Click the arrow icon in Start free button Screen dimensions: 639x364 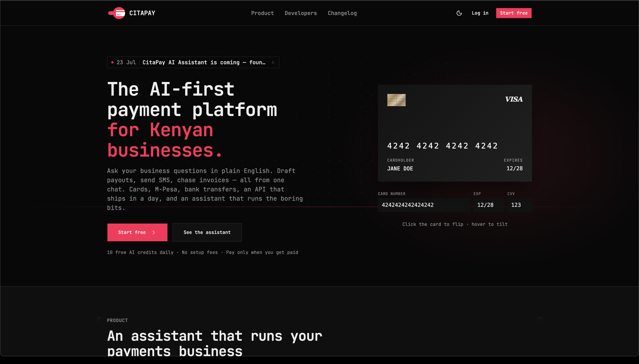[154, 232]
